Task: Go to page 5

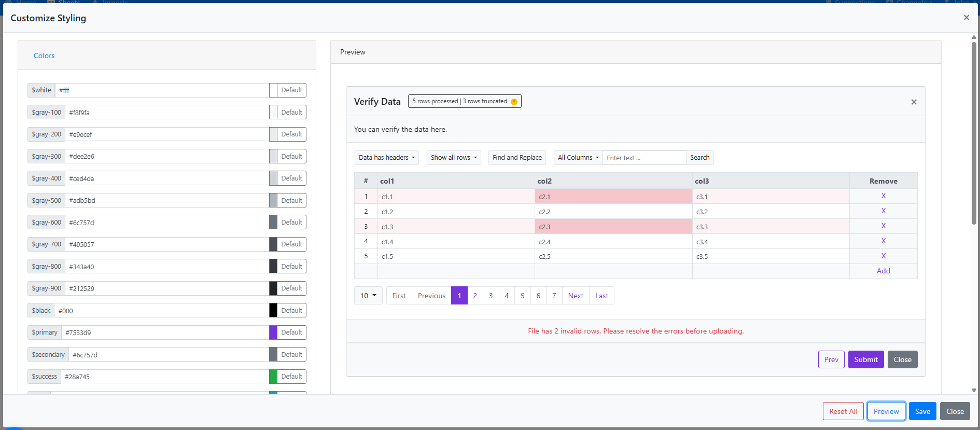Action: tap(522, 296)
